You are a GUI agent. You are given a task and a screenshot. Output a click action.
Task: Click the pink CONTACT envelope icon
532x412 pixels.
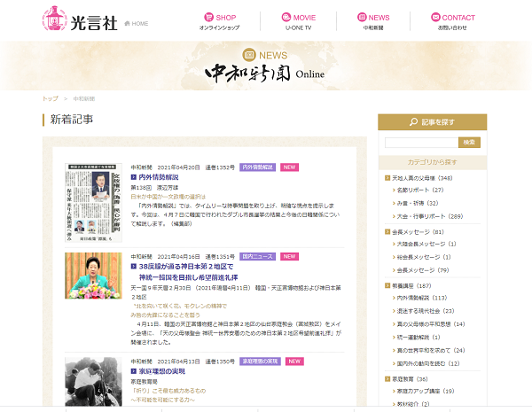coord(435,17)
